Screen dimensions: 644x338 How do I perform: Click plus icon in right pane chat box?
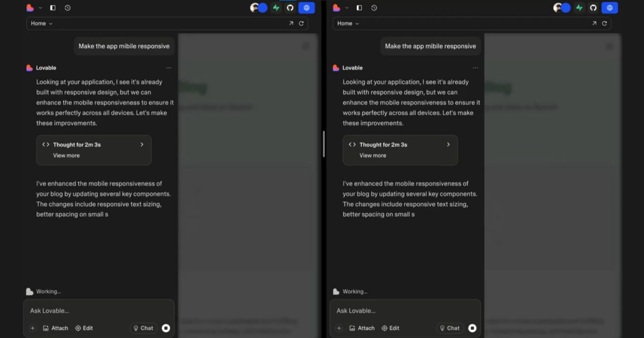pos(339,328)
